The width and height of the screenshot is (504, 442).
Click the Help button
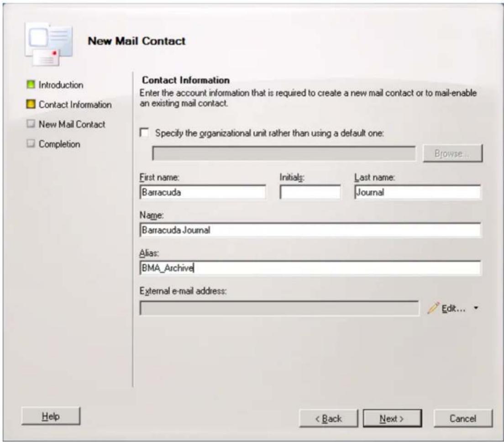pos(51,416)
